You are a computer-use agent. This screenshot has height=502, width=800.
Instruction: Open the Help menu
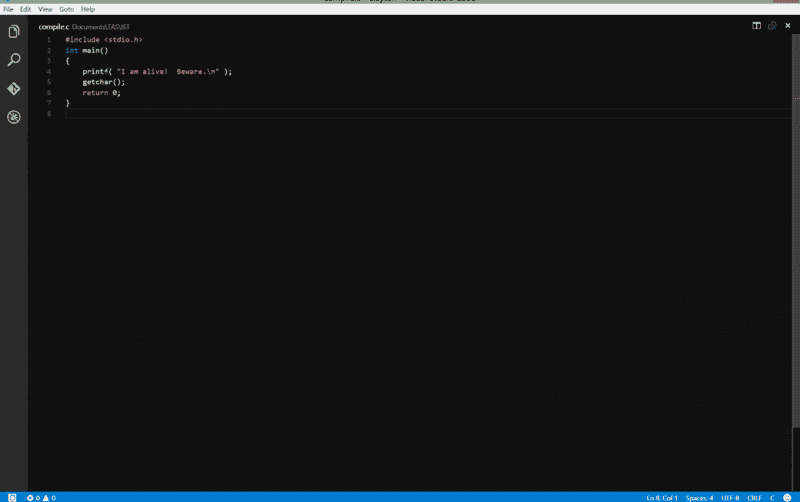pos(88,9)
